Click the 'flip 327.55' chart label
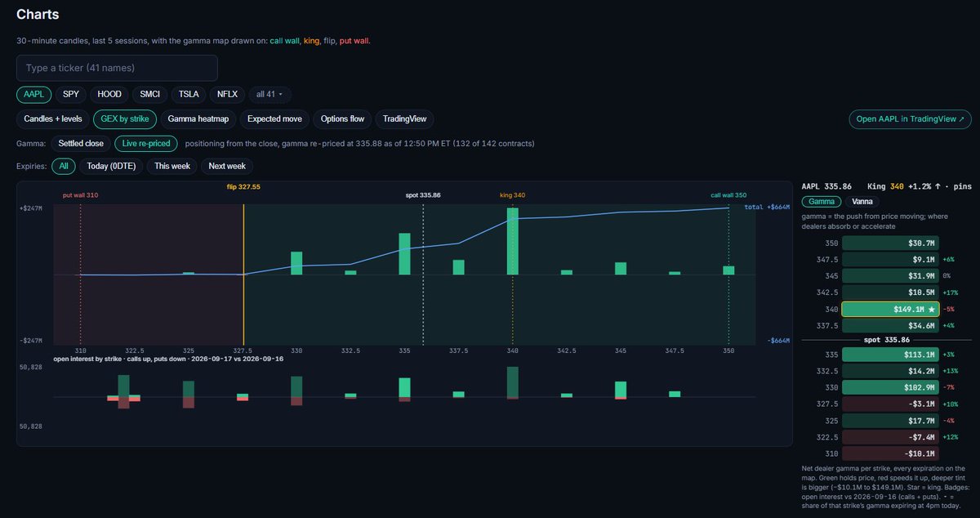 [243, 187]
